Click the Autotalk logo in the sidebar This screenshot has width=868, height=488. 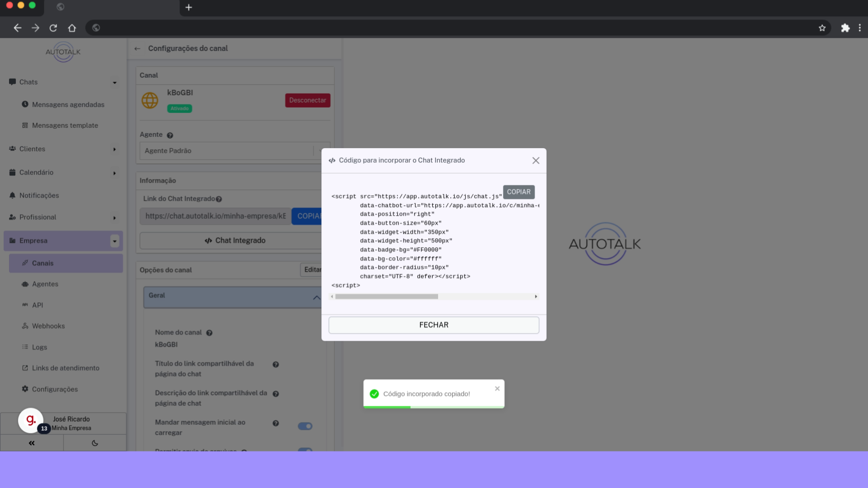tap(63, 52)
